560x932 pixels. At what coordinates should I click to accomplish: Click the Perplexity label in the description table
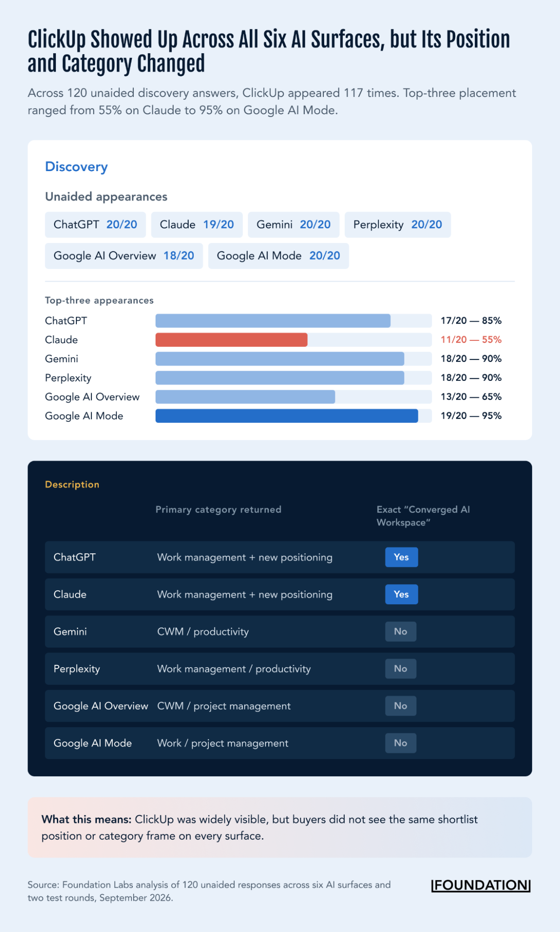coord(77,669)
